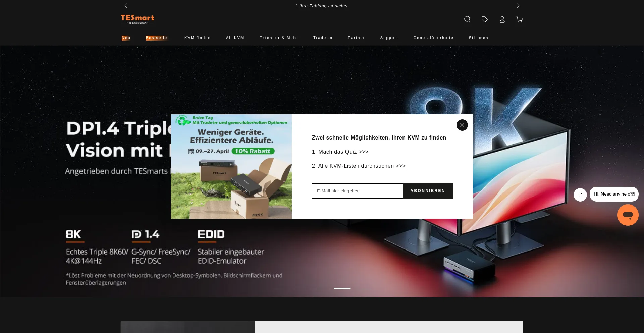Open Stimmen menu item
The image size is (644, 333).
pyautogui.click(x=479, y=38)
